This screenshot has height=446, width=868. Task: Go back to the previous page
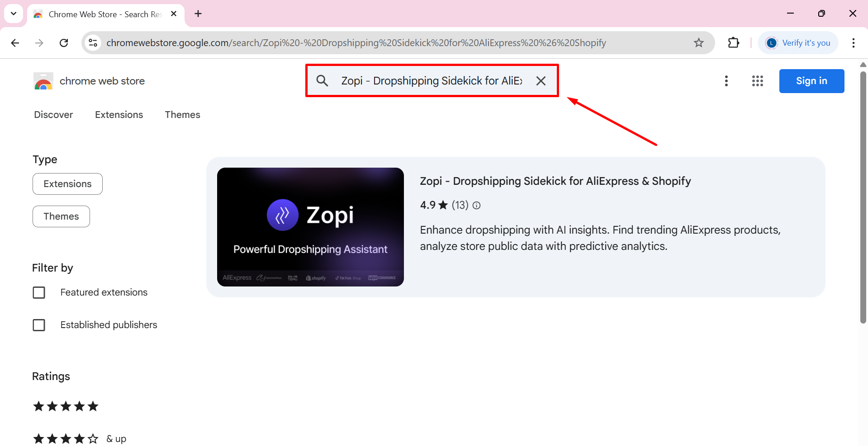pyautogui.click(x=15, y=43)
